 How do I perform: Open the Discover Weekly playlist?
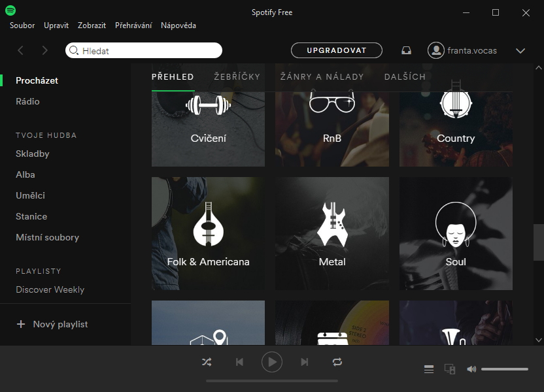click(x=50, y=290)
